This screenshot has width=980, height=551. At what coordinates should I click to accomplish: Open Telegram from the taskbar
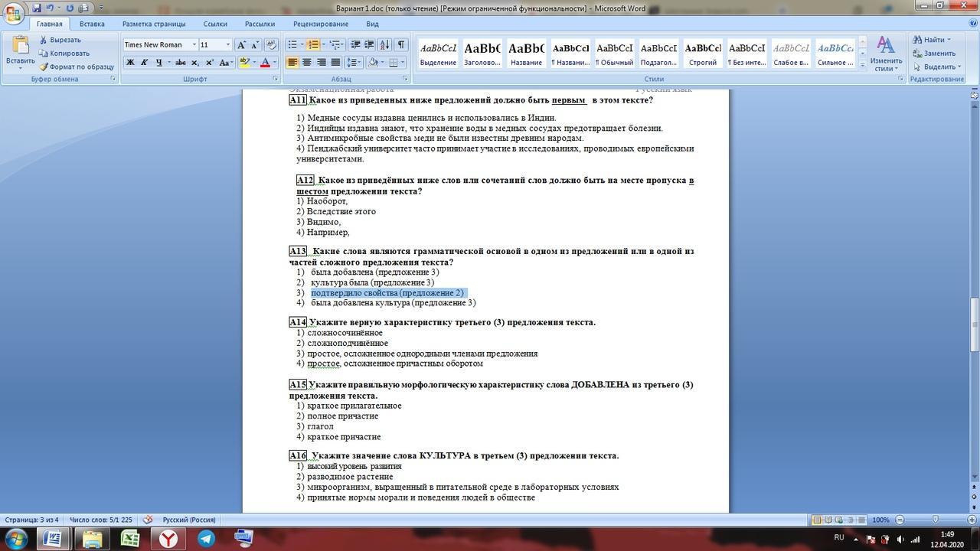pos(207,539)
